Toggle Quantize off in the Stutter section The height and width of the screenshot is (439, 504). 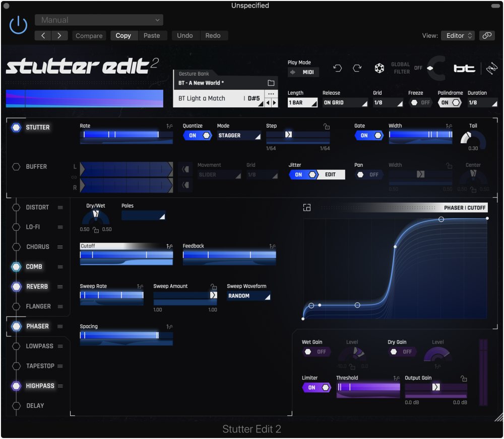coord(197,135)
